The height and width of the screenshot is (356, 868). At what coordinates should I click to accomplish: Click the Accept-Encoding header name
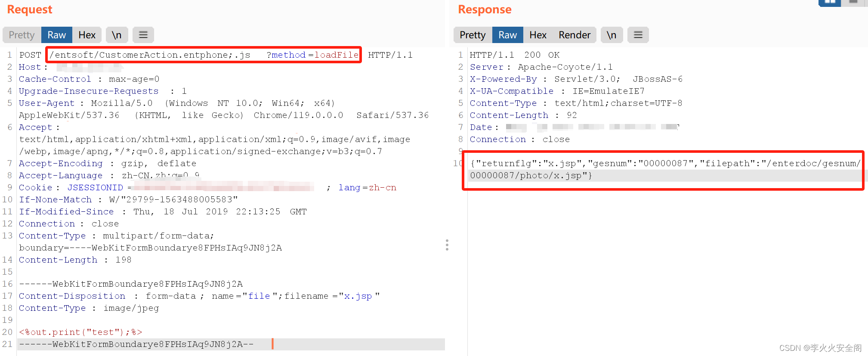(x=61, y=164)
